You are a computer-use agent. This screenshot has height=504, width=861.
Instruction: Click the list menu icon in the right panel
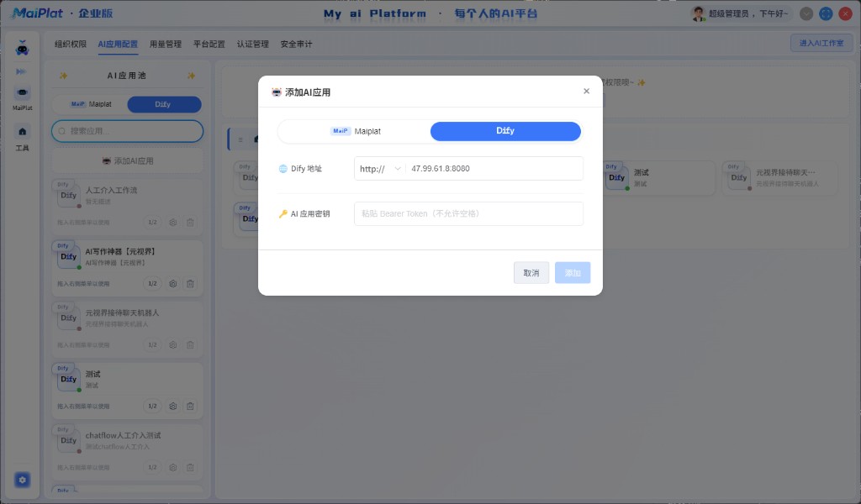[x=240, y=139]
